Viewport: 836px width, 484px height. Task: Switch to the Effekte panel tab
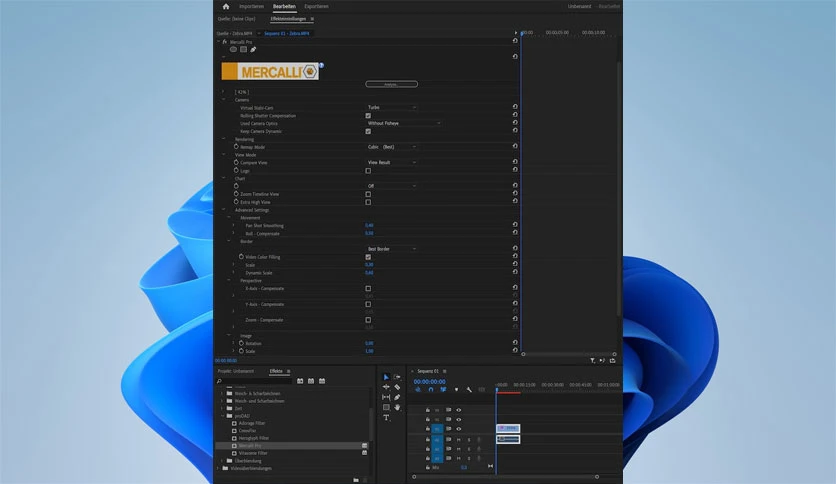coord(276,371)
